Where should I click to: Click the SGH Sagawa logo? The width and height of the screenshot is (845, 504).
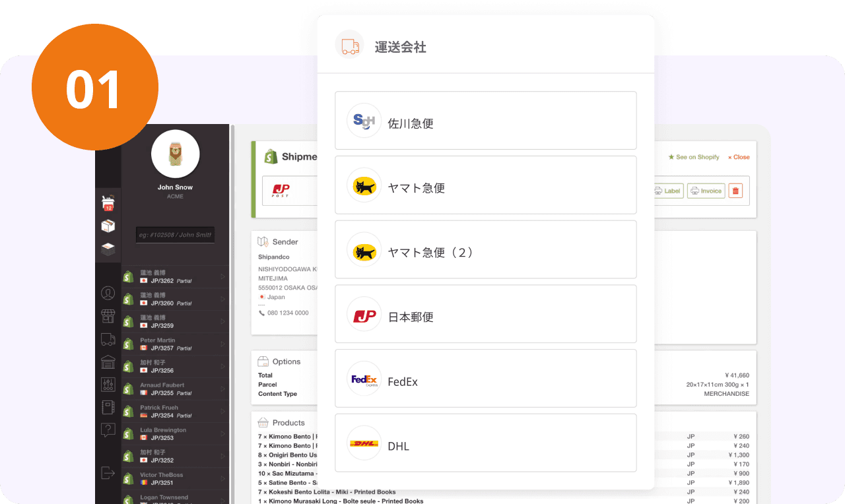(364, 121)
